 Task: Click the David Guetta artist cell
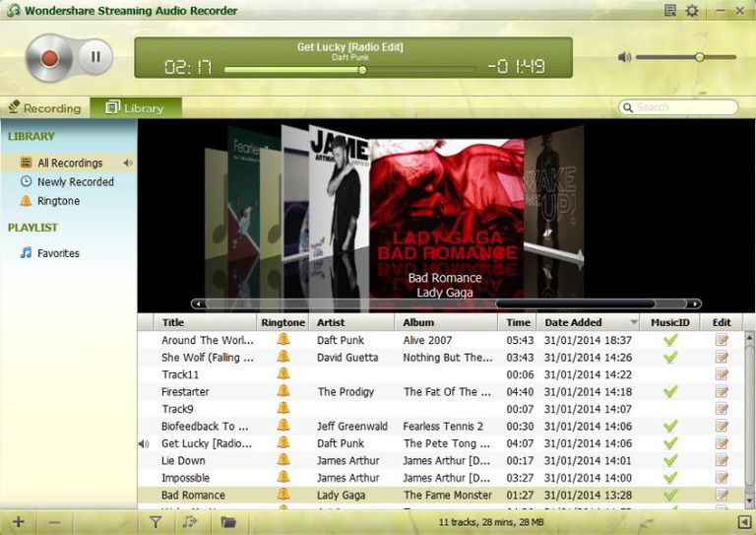pos(347,358)
